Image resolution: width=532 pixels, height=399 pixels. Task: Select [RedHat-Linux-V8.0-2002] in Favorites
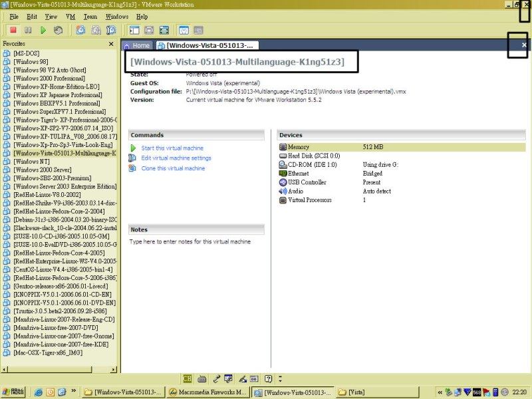coord(47,194)
